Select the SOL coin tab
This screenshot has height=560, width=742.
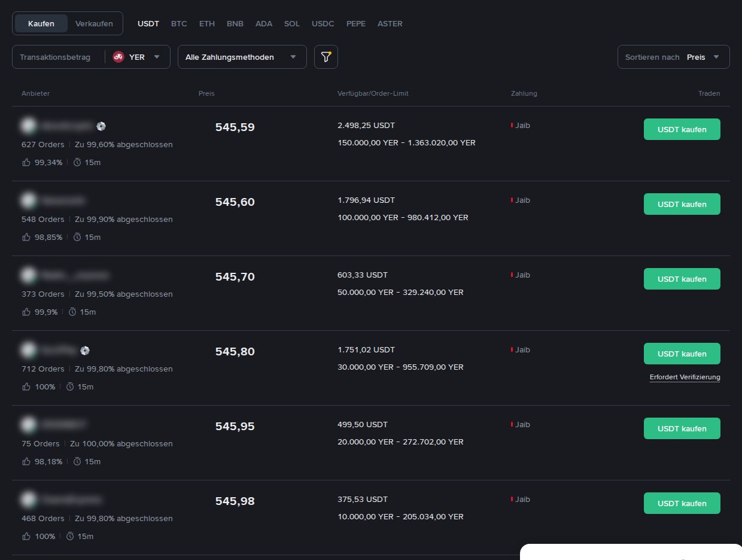(292, 23)
